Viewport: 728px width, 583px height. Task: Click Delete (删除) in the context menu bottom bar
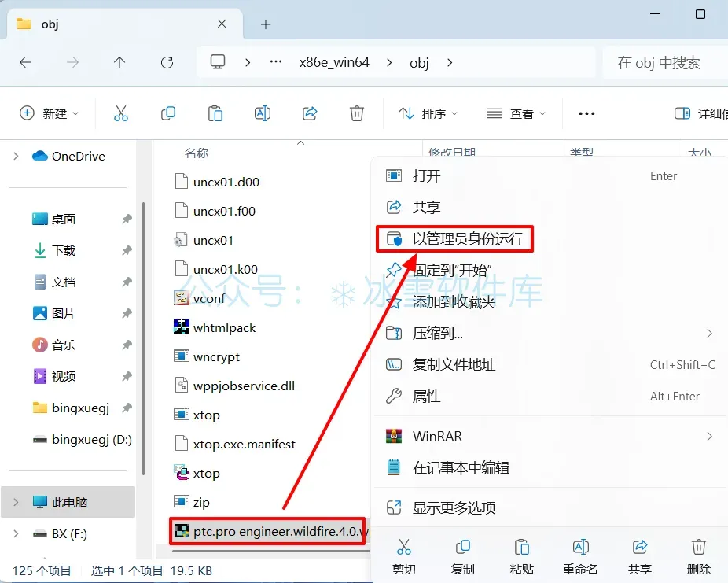coord(698,556)
